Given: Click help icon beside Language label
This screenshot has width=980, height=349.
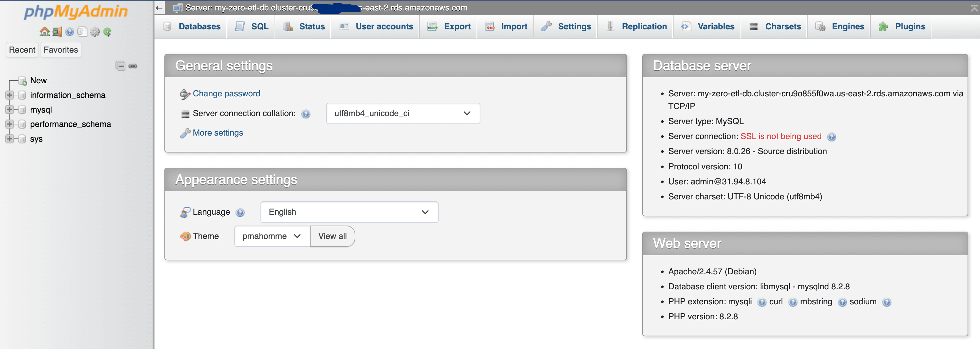Looking at the screenshot, I should tap(240, 212).
